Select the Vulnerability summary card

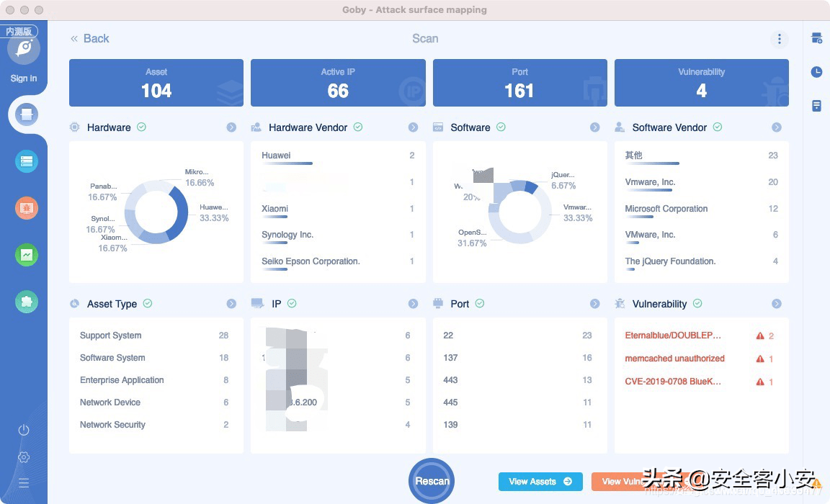coord(701,83)
